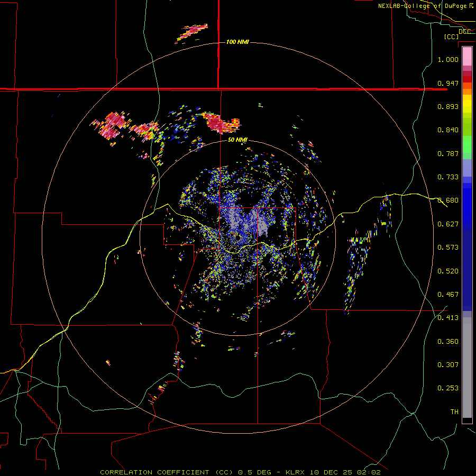Click the 10 DEC 25 02:02 timestamp
The height and width of the screenshot is (476, 476).
click(345, 472)
